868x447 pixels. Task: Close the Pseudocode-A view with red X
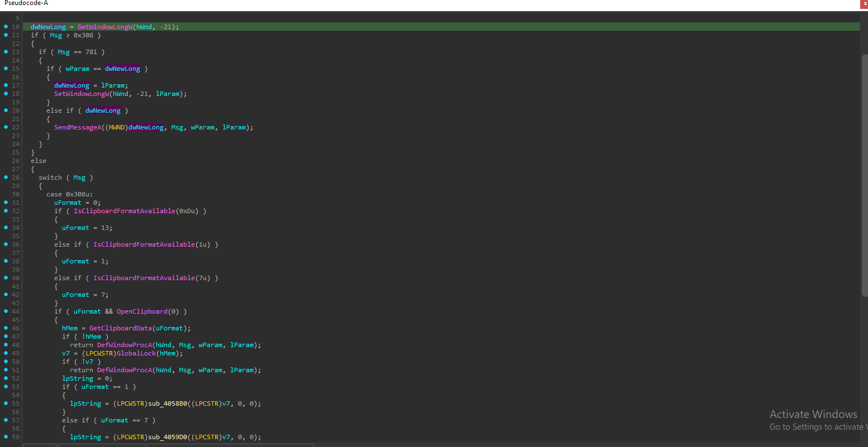pyautogui.click(x=864, y=4)
